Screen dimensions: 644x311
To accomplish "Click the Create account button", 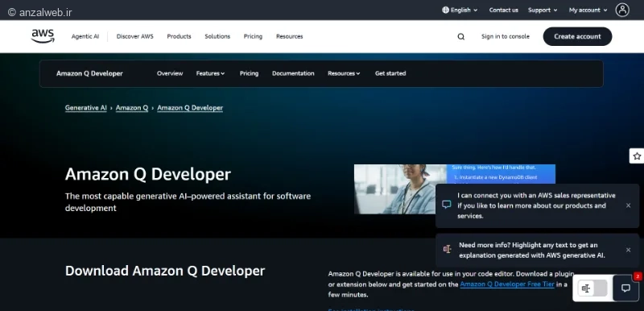I will tap(577, 36).
